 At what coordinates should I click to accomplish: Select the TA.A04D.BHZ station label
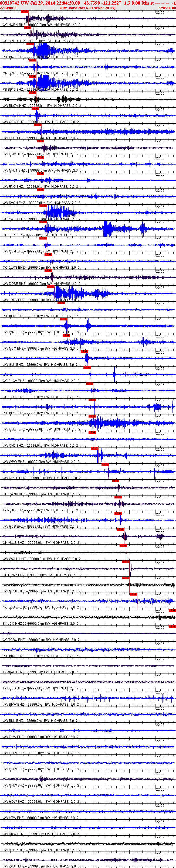point(13,672)
